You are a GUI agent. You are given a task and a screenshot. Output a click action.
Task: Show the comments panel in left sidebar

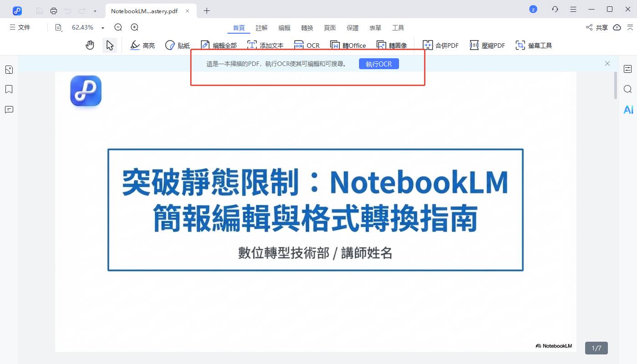[x=9, y=110]
